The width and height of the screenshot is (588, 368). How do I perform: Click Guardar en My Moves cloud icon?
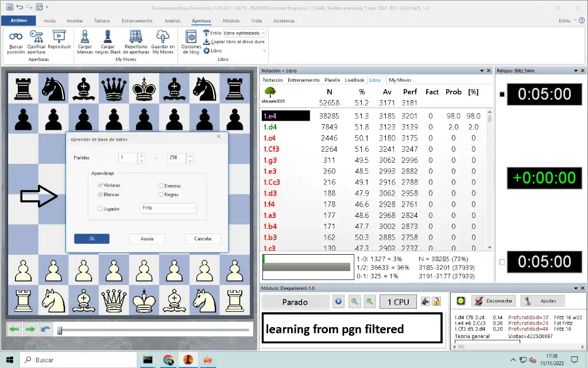[163, 37]
